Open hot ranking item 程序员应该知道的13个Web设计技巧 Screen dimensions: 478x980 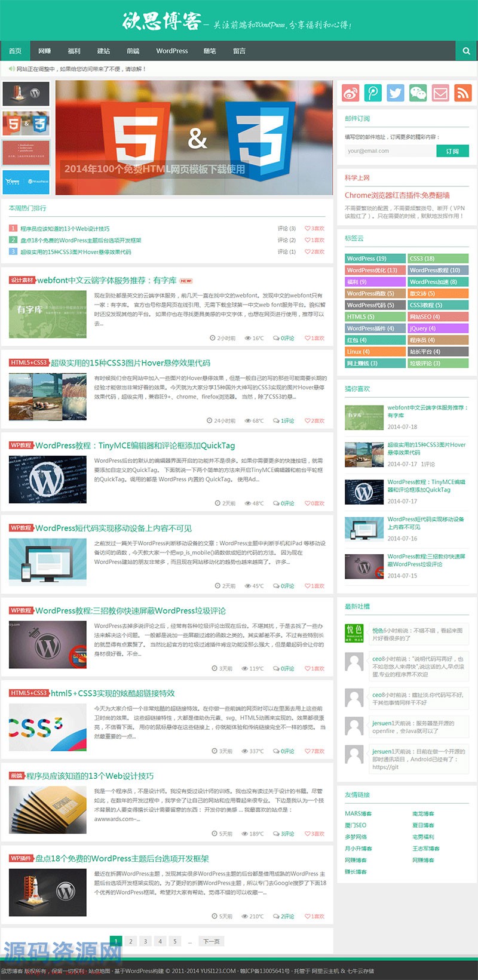click(65, 229)
